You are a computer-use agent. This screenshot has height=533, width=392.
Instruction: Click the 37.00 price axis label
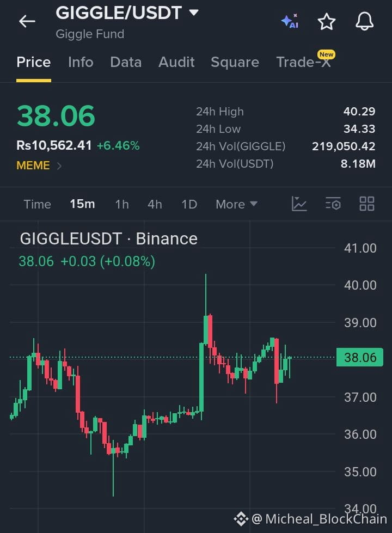360,397
